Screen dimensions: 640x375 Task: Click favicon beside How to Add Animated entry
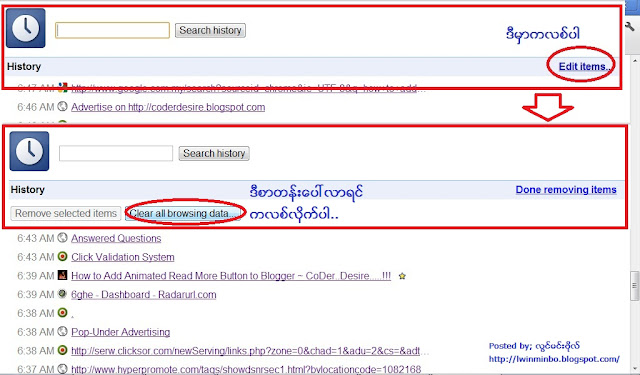(62, 275)
